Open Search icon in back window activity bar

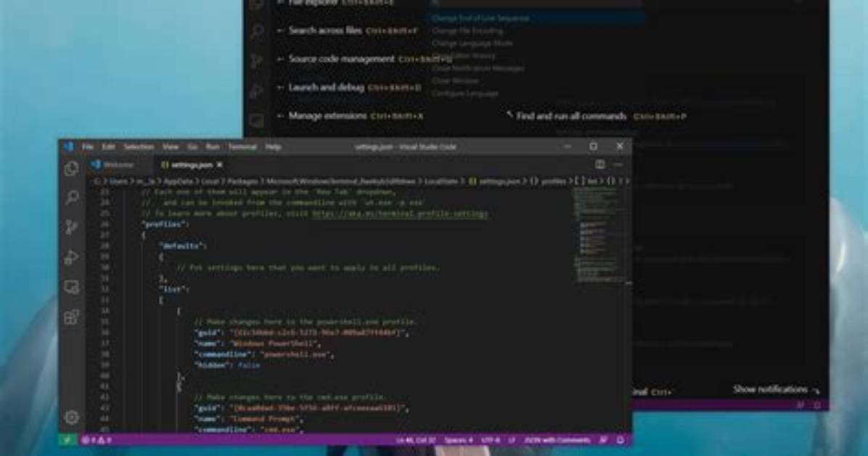(257, 31)
